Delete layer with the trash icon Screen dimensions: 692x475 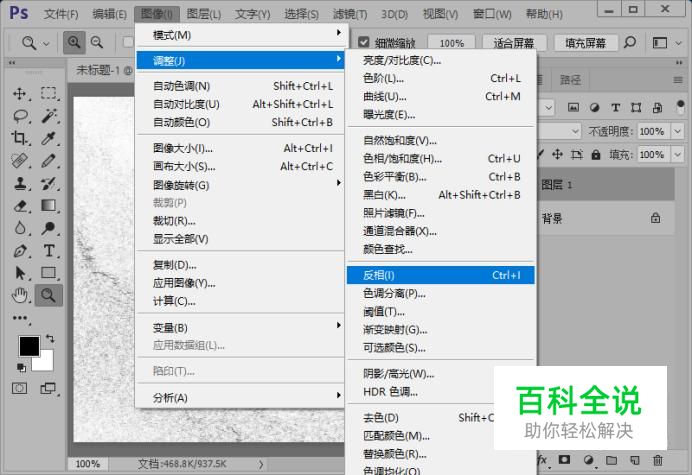(x=658, y=460)
